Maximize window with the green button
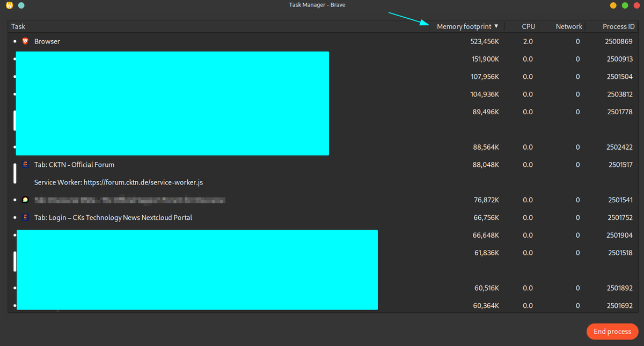This screenshot has height=346, width=644. point(625,5)
